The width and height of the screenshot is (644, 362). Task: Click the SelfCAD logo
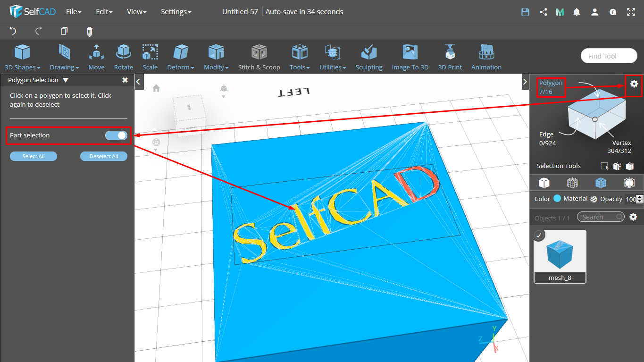(x=33, y=11)
